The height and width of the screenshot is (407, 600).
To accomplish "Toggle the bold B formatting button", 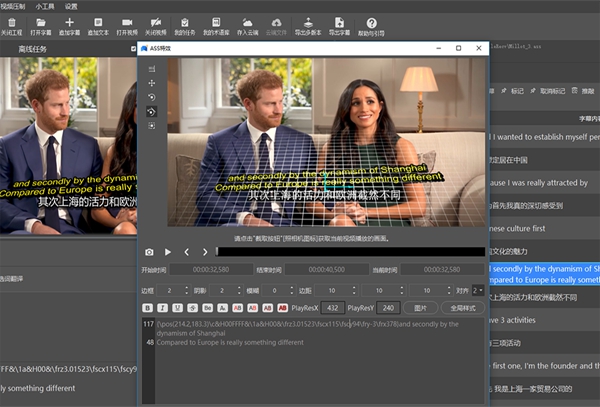I will point(148,307).
